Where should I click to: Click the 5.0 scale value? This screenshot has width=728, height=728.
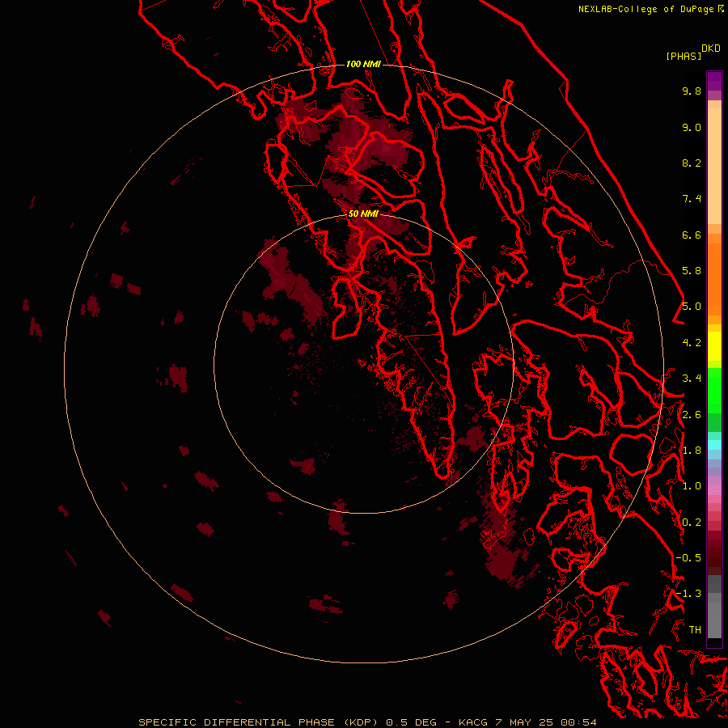[x=692, y=307]
